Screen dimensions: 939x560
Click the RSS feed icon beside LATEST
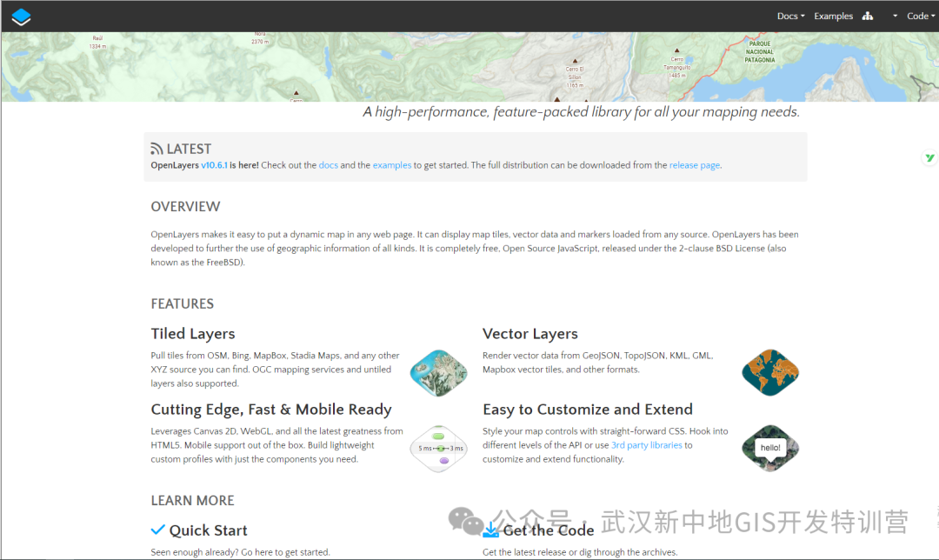point(156,149)
